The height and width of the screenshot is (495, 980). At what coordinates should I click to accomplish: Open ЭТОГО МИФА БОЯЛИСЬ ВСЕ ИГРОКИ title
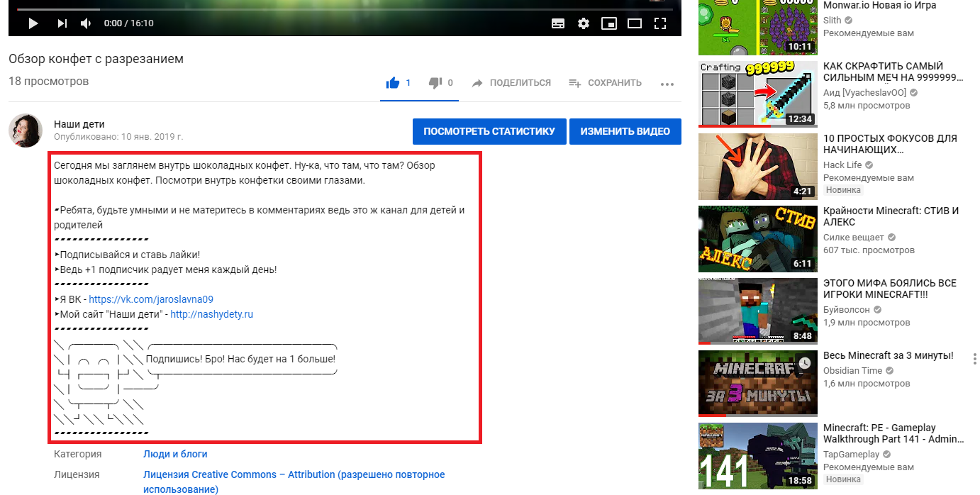tap(890, 289)
